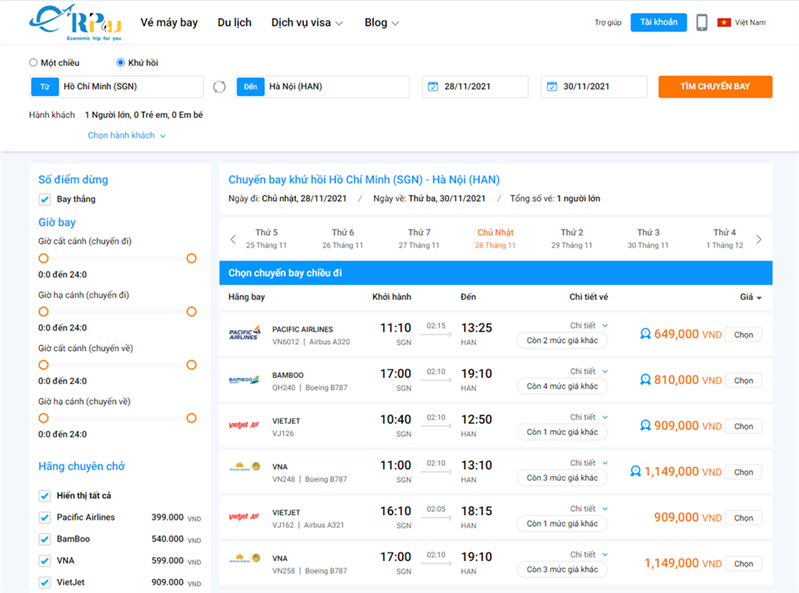Tap the mobile phone app icon
799x593 pixels.
pos(702,22)
